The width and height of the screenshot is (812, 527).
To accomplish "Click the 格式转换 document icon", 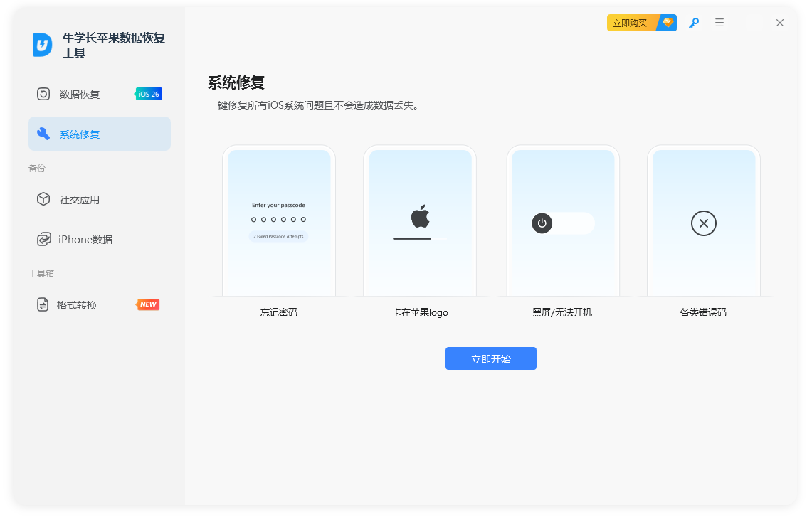I will [43, 304].
